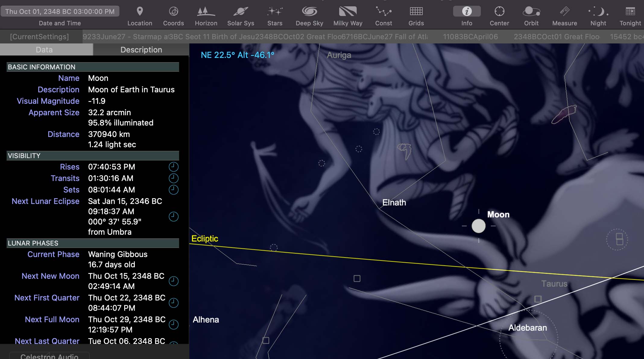Jump to Next Full Moon time

[x=173, y=325]
